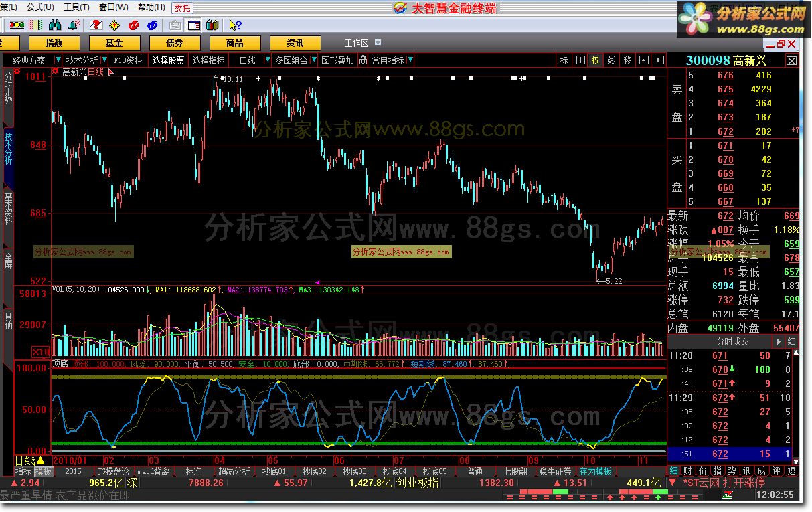Switch to the 基金 category tab

point(114,43)
